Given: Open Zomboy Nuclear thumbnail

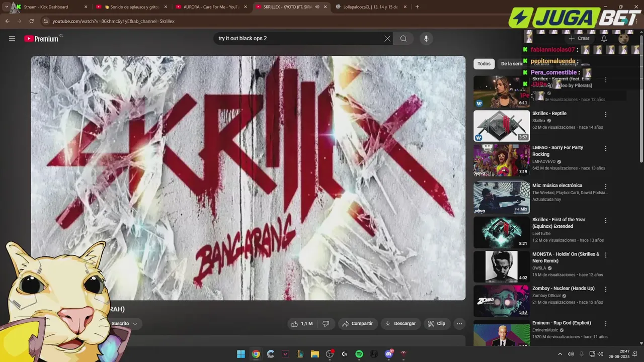Looking at the screenshot, I should tap(502, 301).
